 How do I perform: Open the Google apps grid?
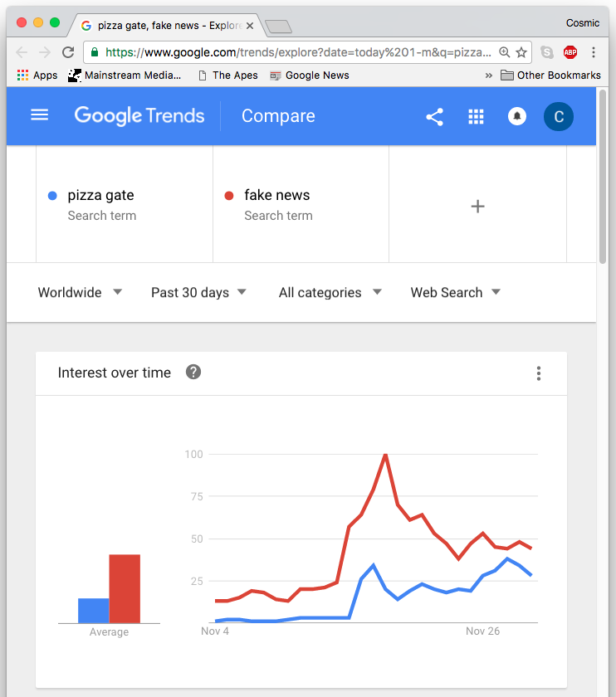476,117
